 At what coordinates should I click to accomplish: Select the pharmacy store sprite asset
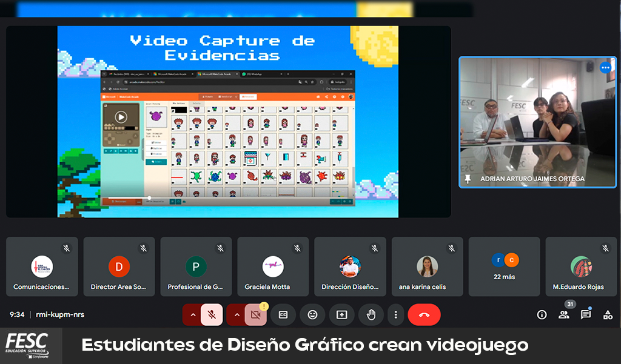[x=250, y=159]
